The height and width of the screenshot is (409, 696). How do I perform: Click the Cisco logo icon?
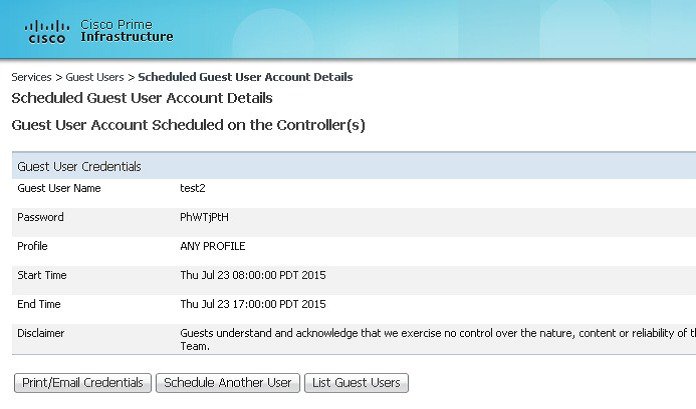click(x=46, y=31)
